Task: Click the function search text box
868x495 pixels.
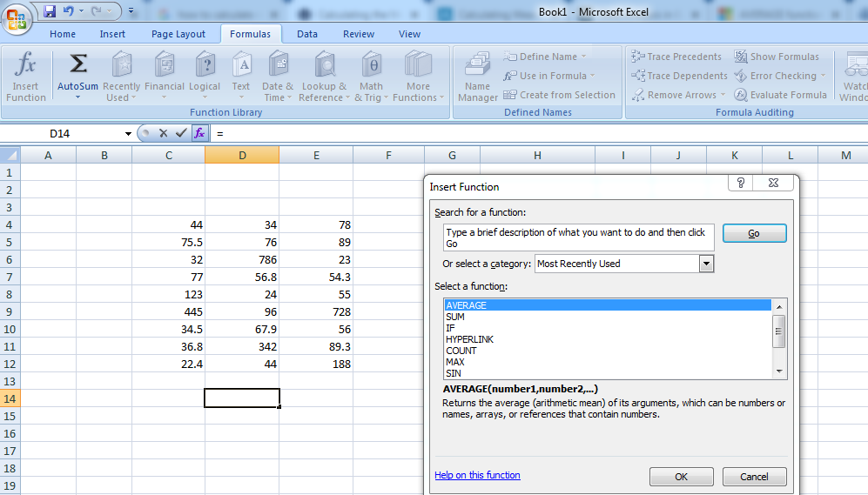Action: [578, 237]
